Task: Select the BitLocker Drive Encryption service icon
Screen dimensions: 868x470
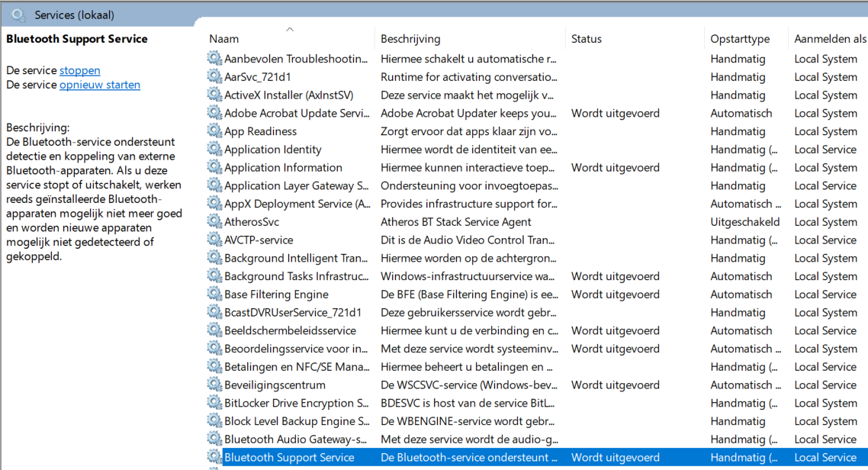Action: 214,402
